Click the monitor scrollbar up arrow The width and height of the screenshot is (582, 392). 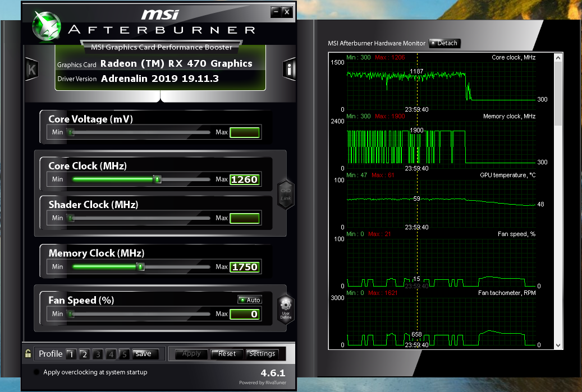point(558,58)
